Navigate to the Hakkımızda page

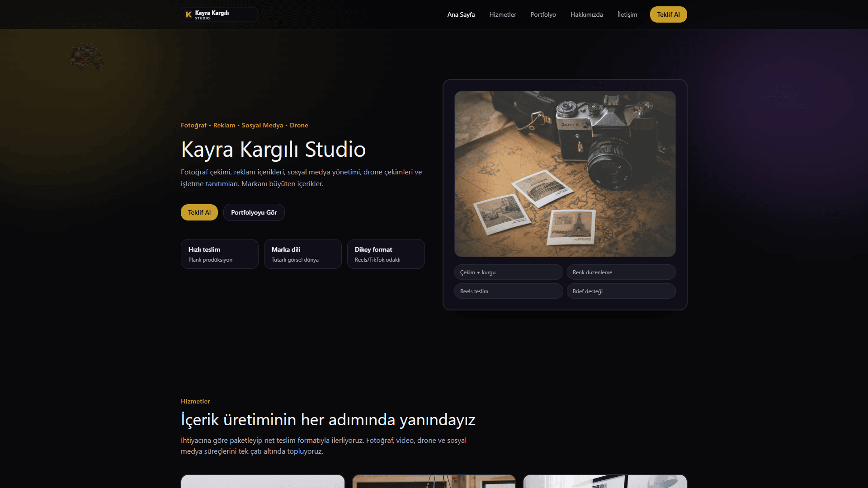(586, 14)
